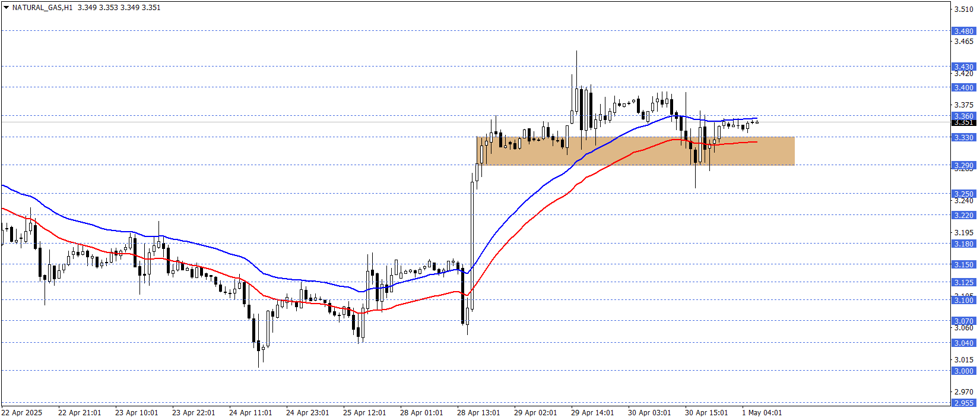Click the 3.430 level price label
This screenshot has height=420, width=980.
pyautogui.click(x=963, y=67)
